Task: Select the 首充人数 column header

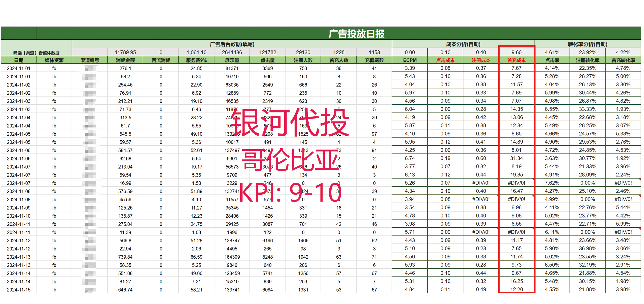Action: click(339, 60)
